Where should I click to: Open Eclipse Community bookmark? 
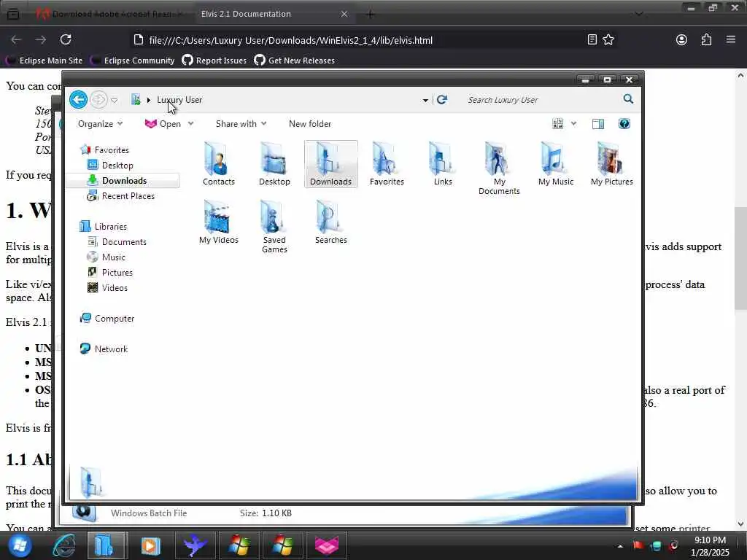coord(133,61)
